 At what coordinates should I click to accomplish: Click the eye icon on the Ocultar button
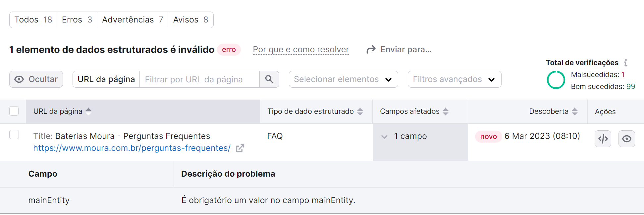[20, 79]
